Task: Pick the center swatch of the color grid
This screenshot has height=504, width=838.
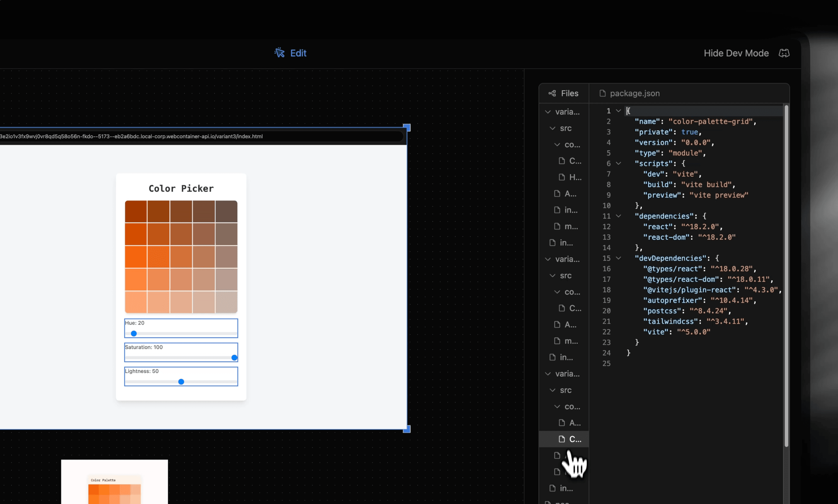Action: 181,257
